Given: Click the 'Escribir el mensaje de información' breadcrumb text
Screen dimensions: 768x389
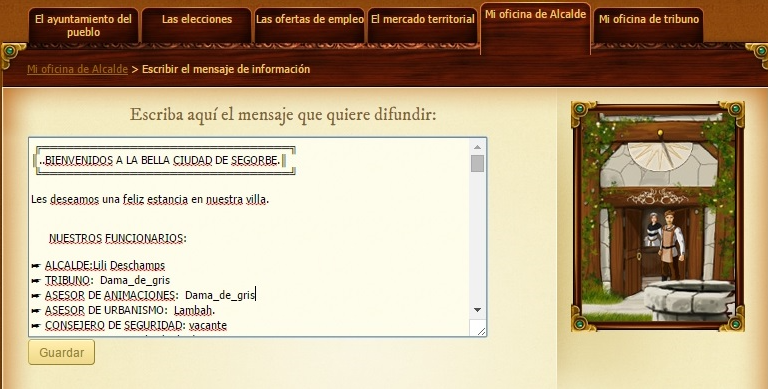Looking at the screenshot, I should coord(226,69).
